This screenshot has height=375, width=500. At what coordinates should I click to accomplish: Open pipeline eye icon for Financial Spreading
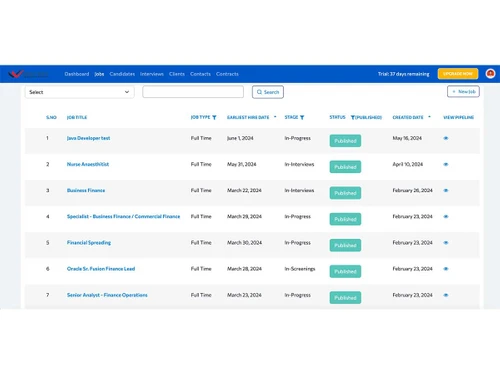[446, 243]
